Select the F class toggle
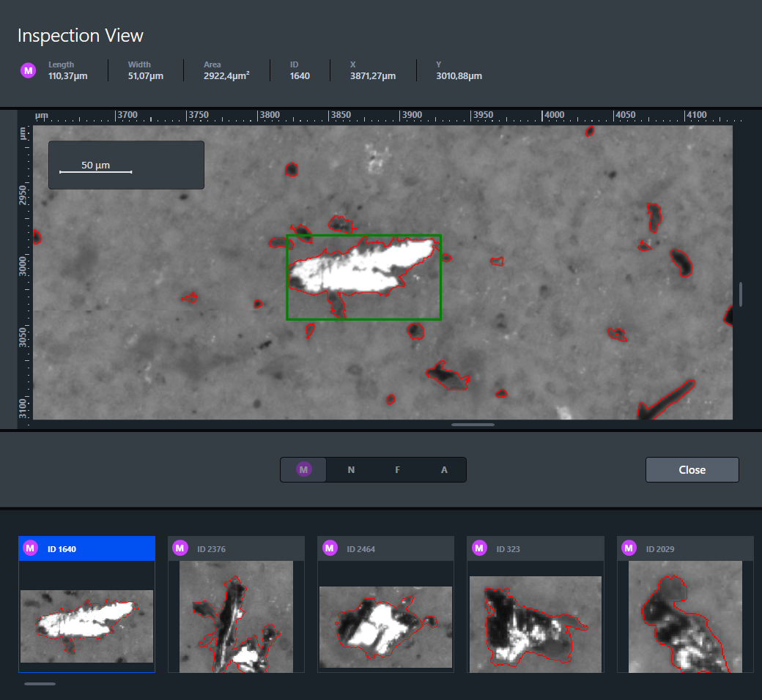 398,470
